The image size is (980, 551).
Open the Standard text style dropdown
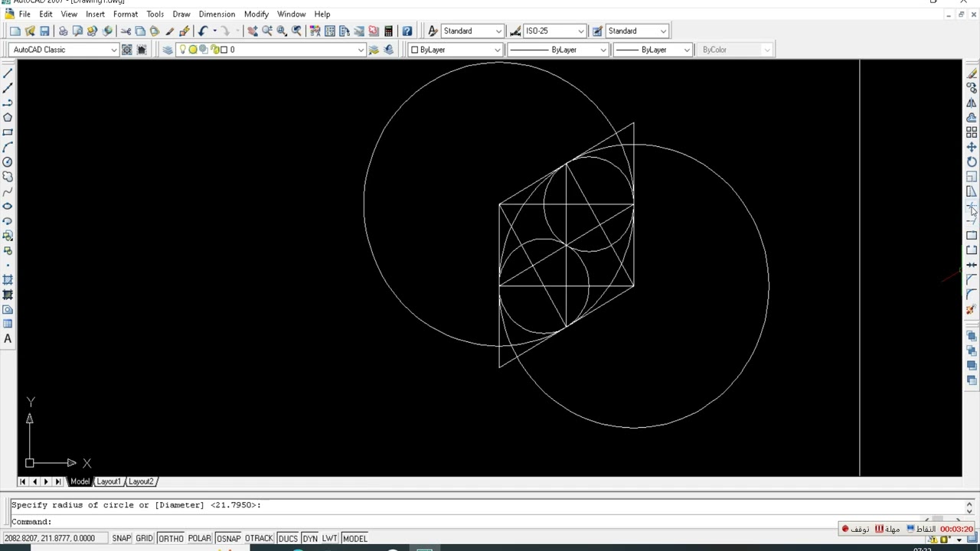click(498, 31)
